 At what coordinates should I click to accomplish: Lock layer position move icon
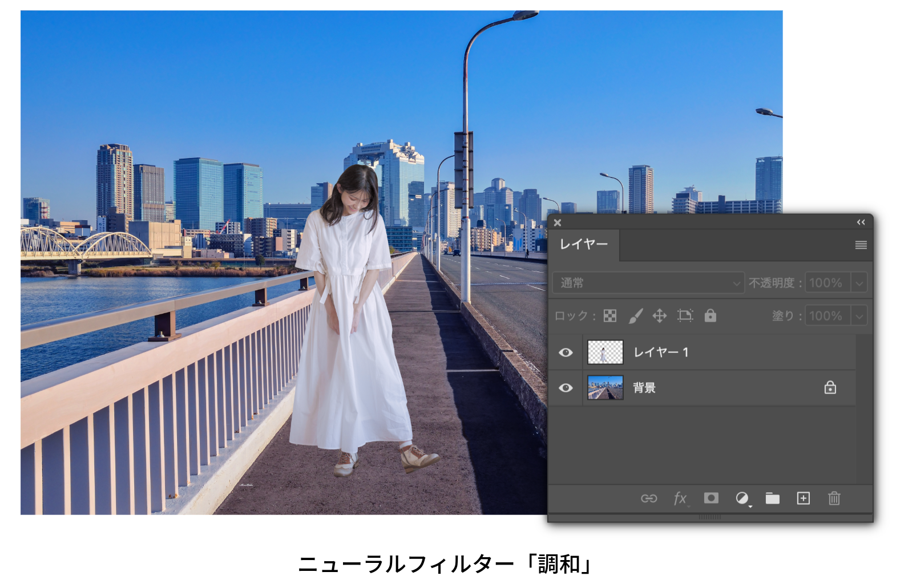tap(660, 316)
